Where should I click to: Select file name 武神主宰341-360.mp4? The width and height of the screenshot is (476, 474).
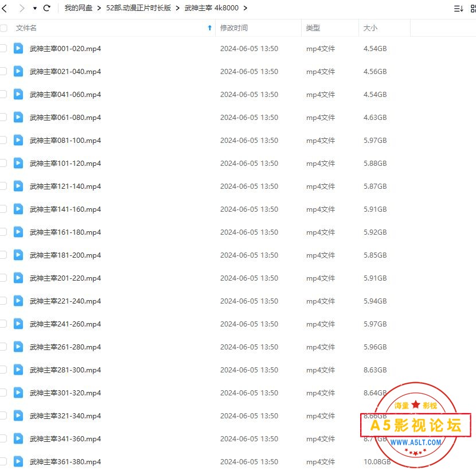(x=65, y=439)
